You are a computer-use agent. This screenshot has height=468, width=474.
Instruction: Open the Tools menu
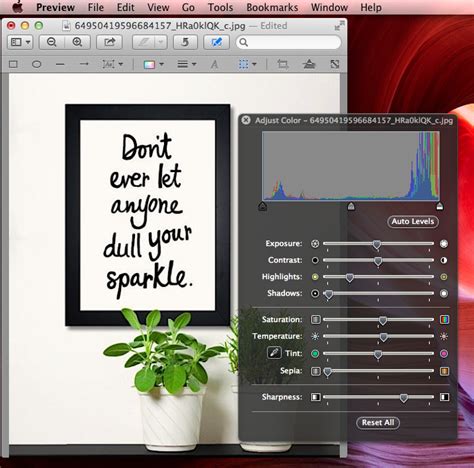[x=220, y=7]
